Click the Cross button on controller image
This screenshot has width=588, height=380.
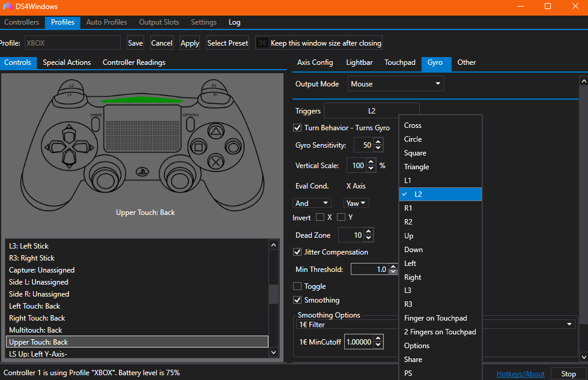point(214,161)
